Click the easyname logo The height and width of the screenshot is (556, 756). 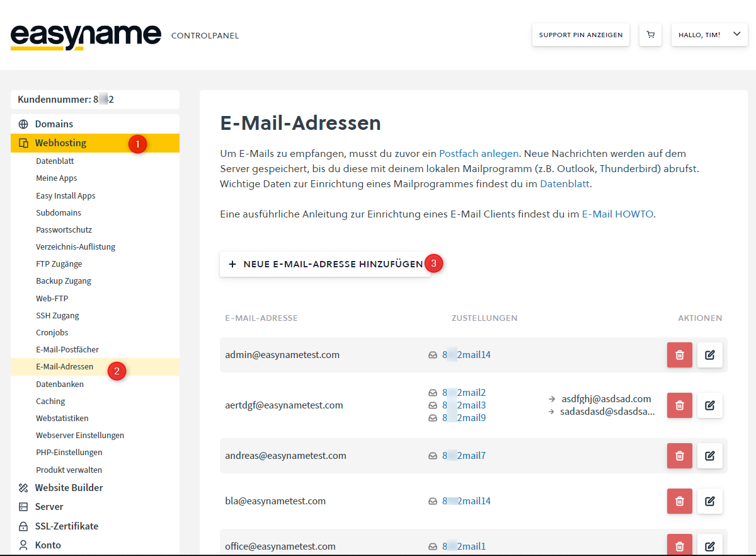click(86, 36)
